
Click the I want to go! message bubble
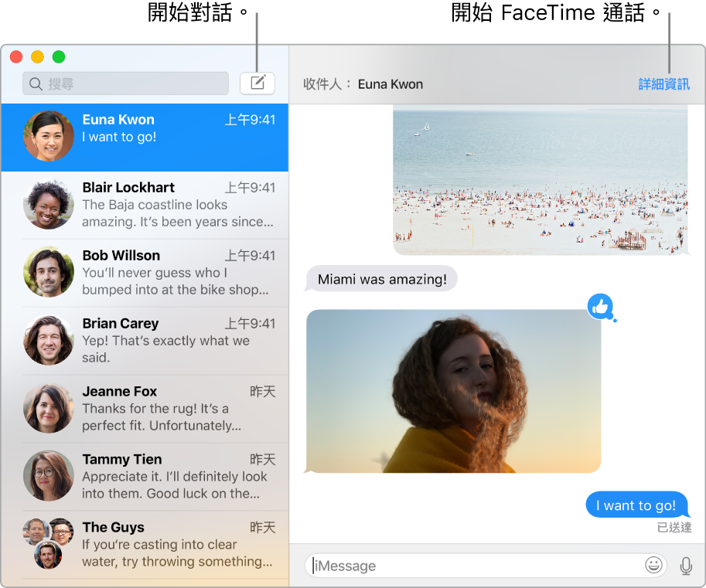pos(636,505)
